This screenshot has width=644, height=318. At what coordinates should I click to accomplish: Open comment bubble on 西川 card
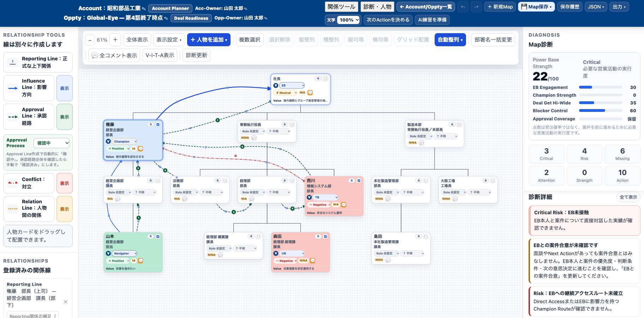(344, 204)
